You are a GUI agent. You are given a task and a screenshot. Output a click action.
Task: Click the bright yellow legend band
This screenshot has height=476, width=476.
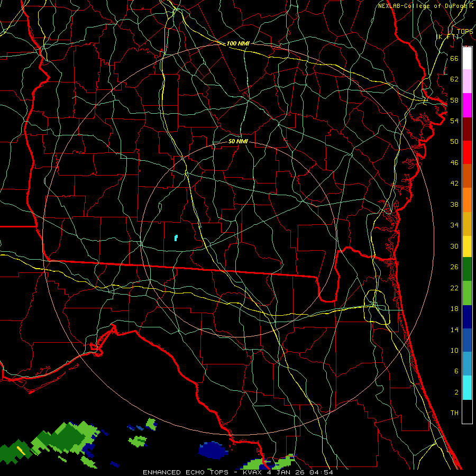click(x=467, y=246)
